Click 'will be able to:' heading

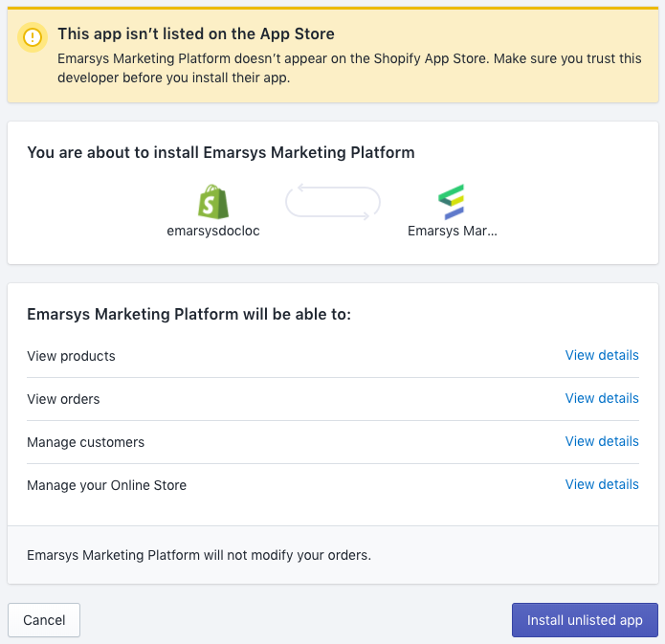pos(189,315)
